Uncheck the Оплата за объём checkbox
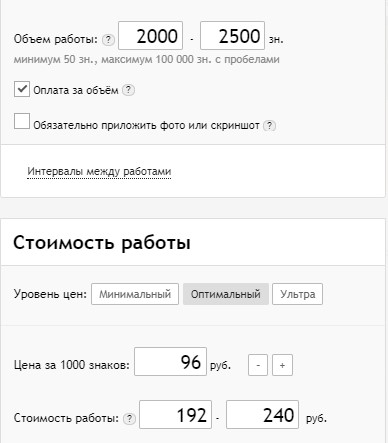The image size is (388, 443). point(22,89)
